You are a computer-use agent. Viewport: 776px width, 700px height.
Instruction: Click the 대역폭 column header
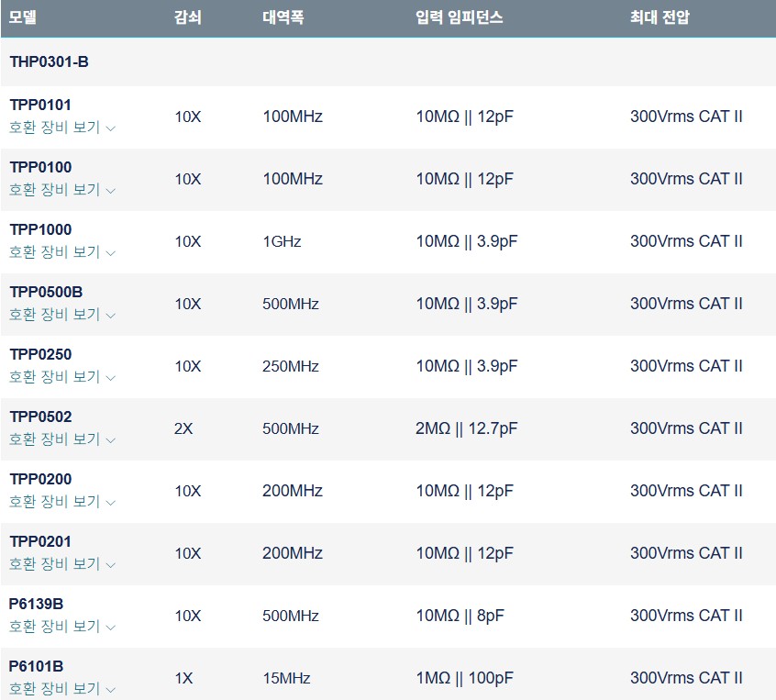(283, 17)
